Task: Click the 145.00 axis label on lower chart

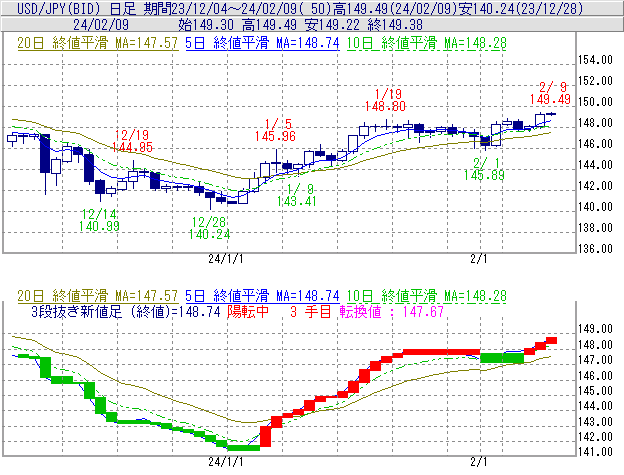Action: pos(595,391)
